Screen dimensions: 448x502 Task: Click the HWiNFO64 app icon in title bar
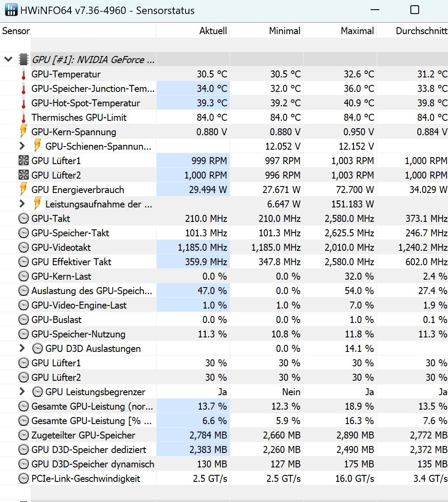[11, 10]
